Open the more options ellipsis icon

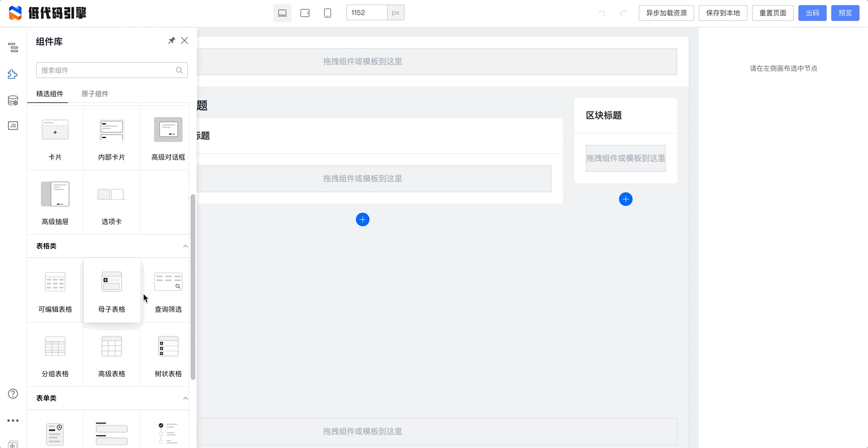13,421
